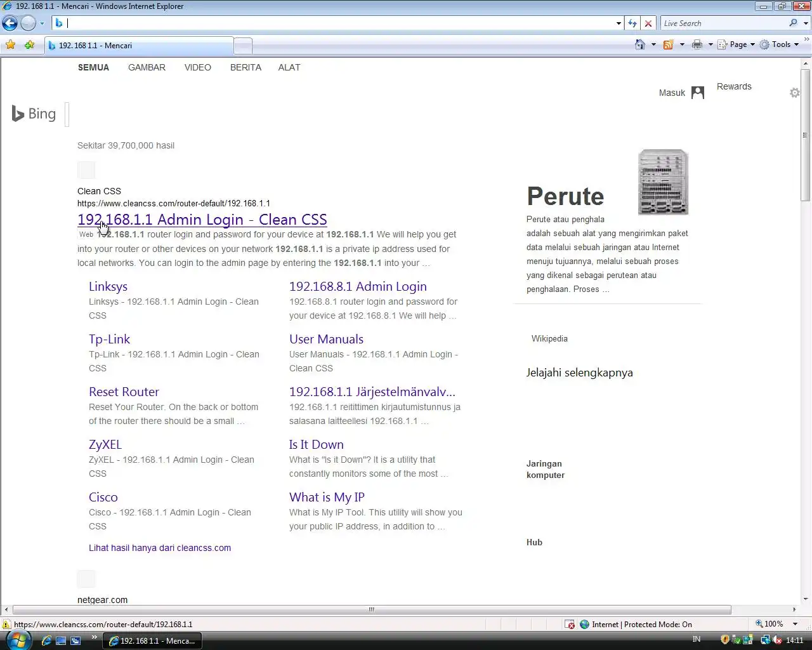Click the Masuk sign-in link
812x650 pixels.
click(672, 93)
